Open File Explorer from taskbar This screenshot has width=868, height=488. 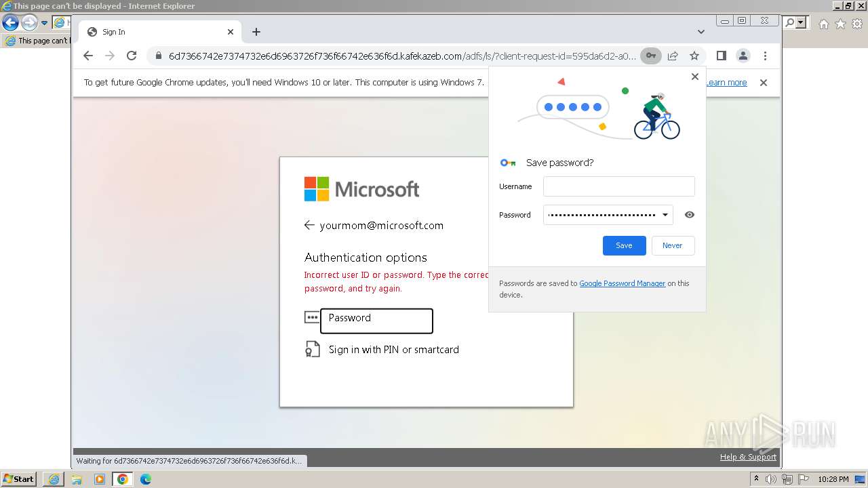(77, 479)
